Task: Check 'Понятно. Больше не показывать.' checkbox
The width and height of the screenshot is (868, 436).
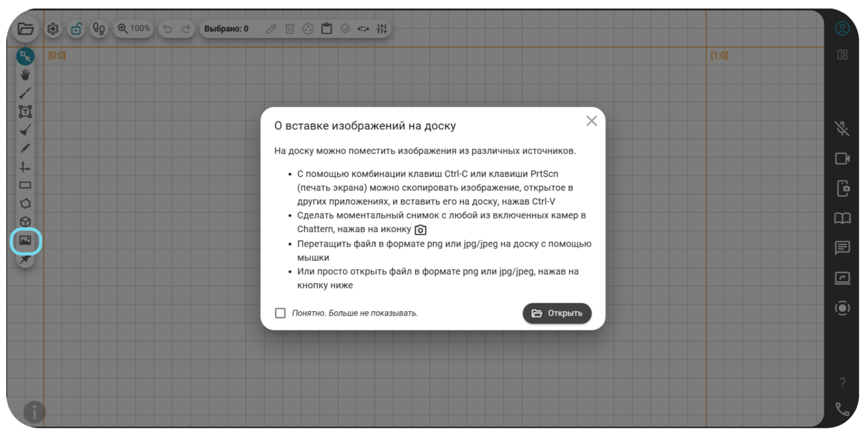Action: (280, 313)
